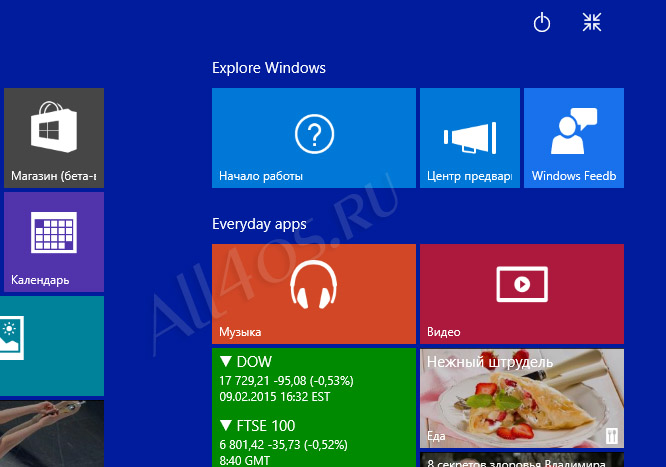This screenshot has height=467, width=666.
Task: Click the fork and knife icon on Еда tile
Action: click(x=611, y=436)
